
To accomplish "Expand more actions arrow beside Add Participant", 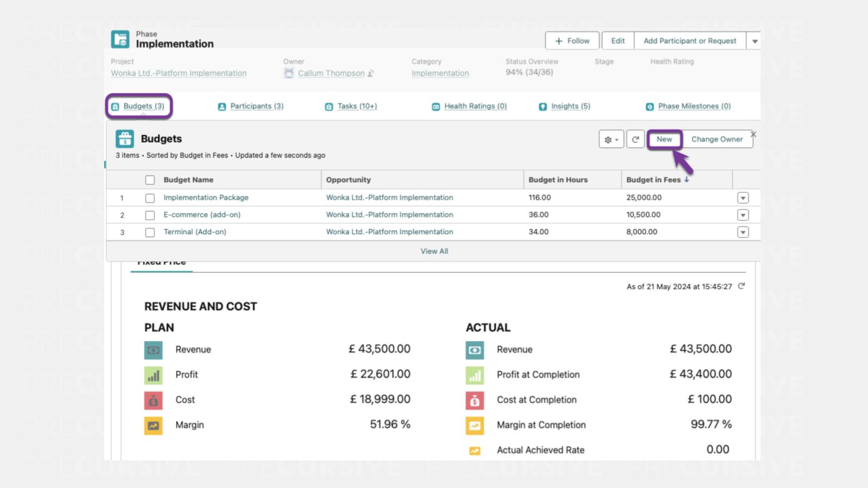I will coord(754,41).
